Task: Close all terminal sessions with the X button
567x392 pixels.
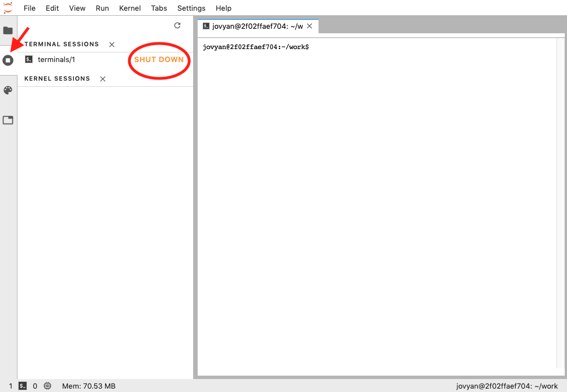Action: click(x=111, y=44)
